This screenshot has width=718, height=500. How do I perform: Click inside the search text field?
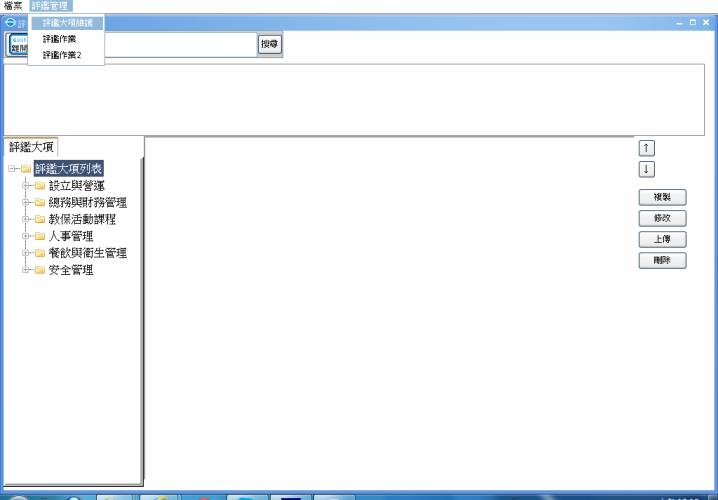pos(180,44)
